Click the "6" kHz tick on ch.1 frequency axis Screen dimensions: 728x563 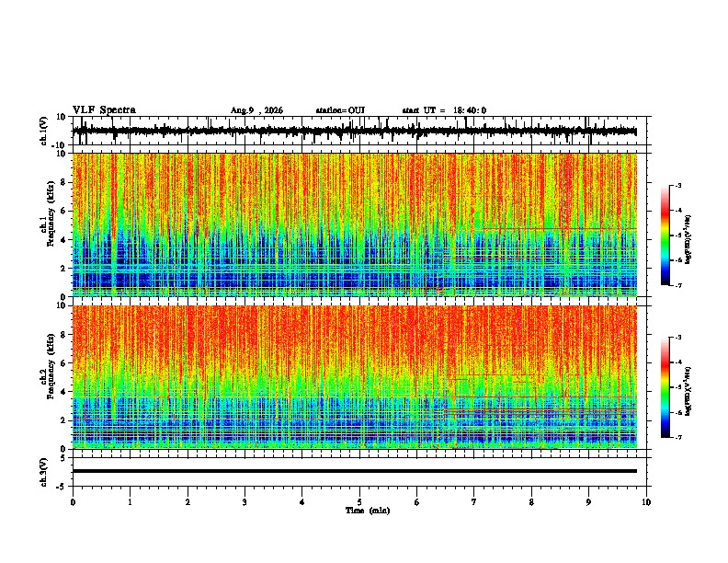pyautogui.click(x=63, y=211)
